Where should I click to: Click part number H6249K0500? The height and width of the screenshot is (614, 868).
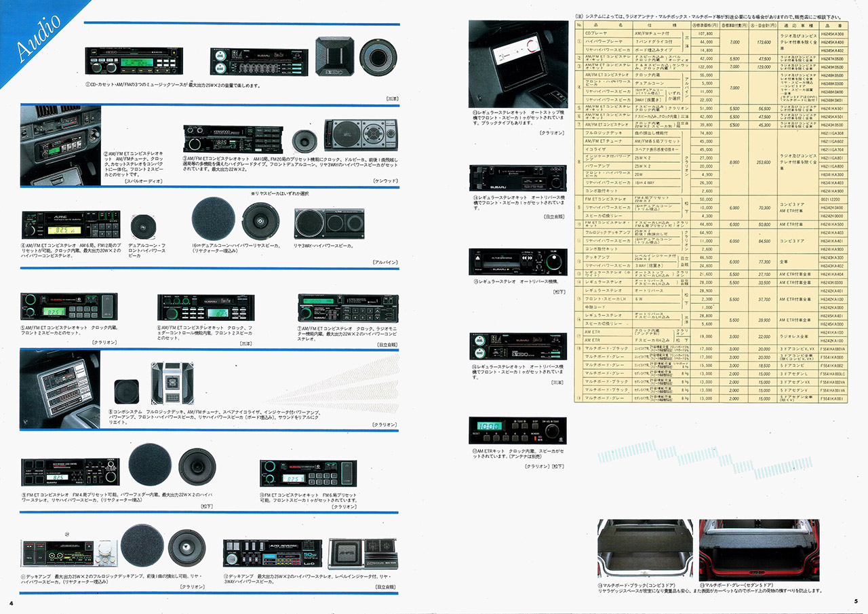coord(834,66)
